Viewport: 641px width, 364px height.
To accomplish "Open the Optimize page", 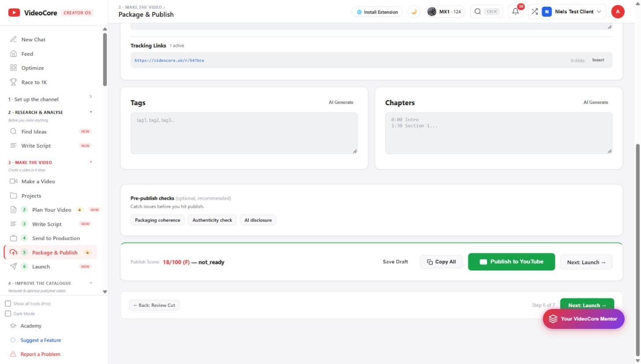I will tap(33, 68).
